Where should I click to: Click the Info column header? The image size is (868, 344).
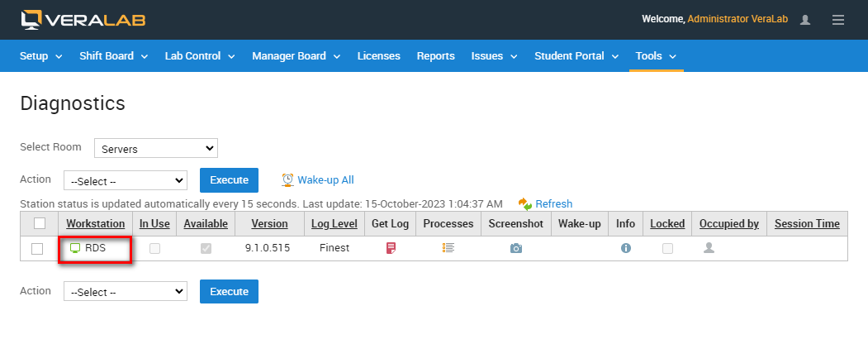pos(625,224)
